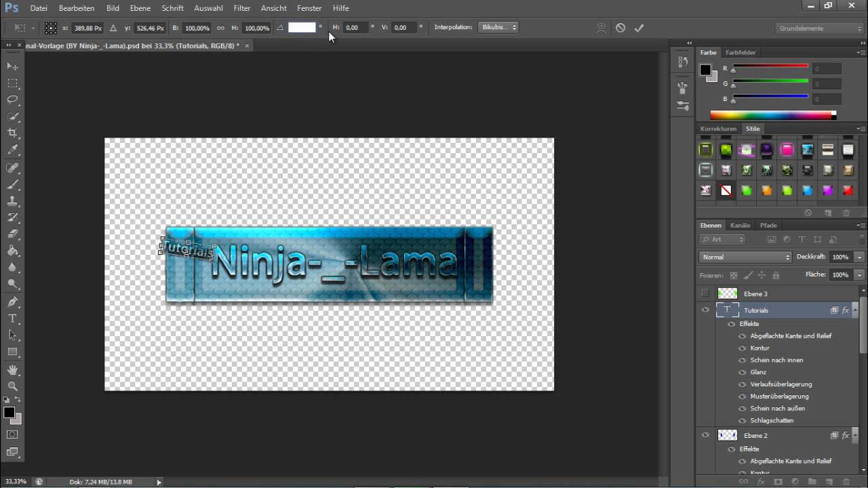Select the Rectangle shape tool
This screenshot has height=488, width=868.
coord(13,352)
